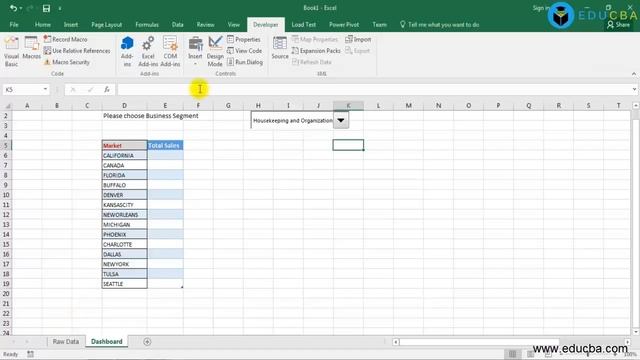Open the Business Segment combo box arrow
The image size is (640, 360).
click(341, 120)
